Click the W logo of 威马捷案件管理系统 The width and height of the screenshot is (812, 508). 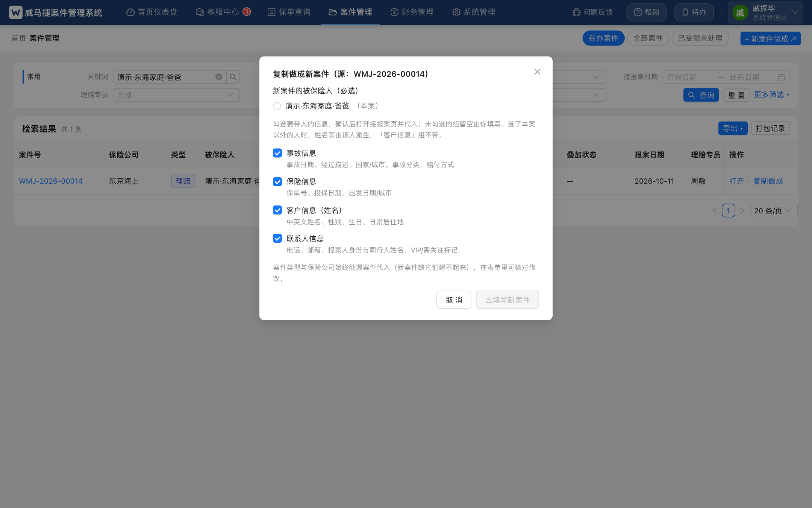click(x=16, y=12)
